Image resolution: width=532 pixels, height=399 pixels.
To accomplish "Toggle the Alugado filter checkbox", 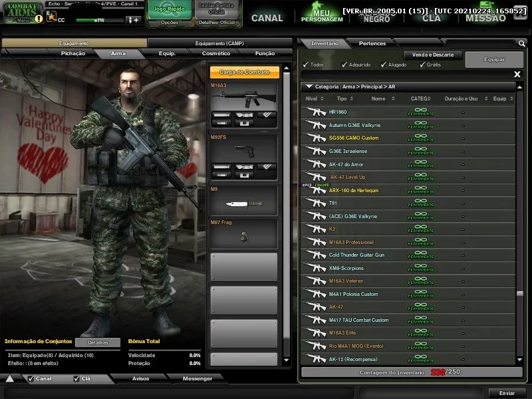I will tap(384, 65).
